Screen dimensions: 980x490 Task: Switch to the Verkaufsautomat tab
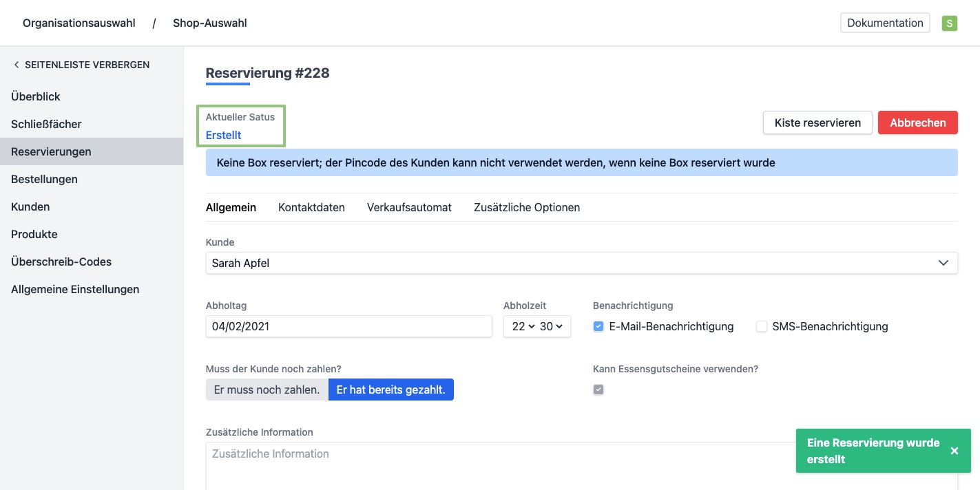(409, 207)
